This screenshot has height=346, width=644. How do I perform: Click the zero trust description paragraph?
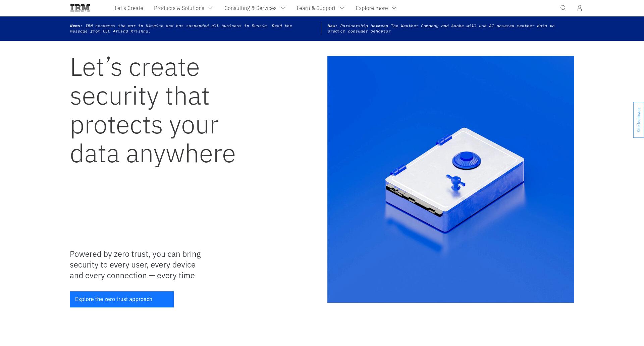coord(135,265)
